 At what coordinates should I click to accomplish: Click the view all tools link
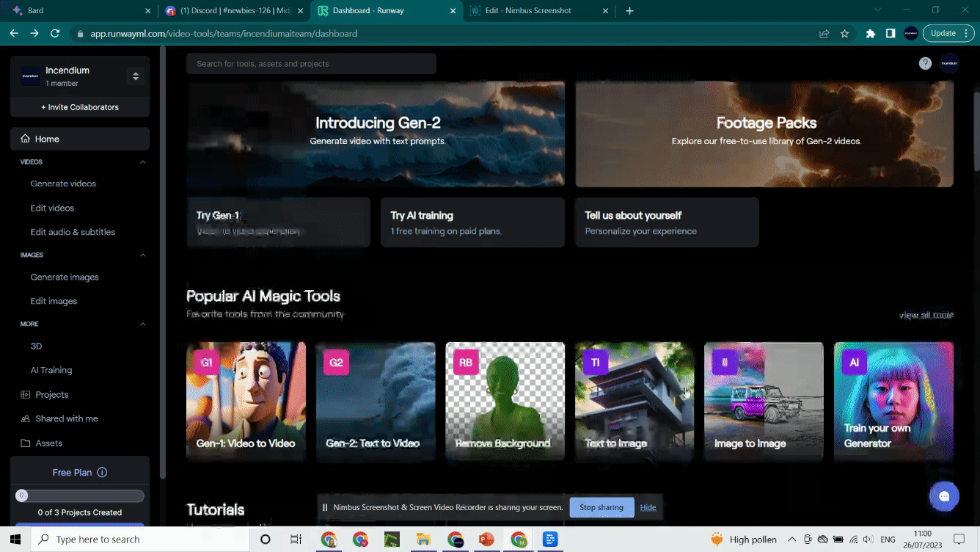pos(926,316)
